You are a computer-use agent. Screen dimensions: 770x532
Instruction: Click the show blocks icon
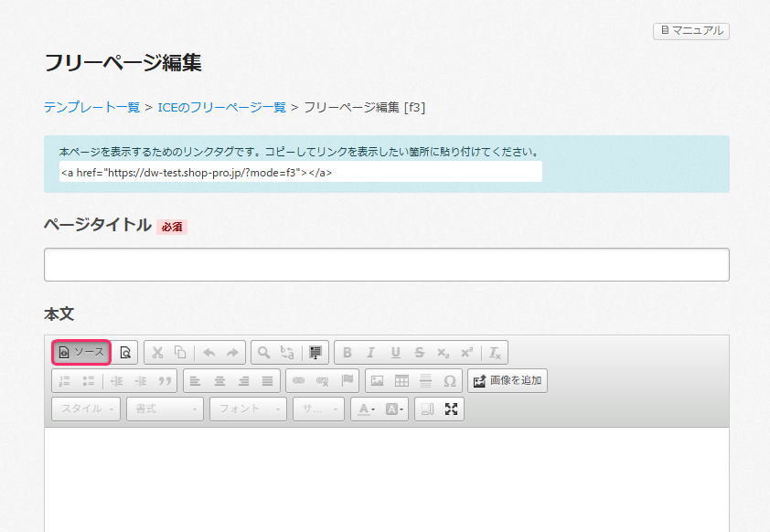[426, 410]
